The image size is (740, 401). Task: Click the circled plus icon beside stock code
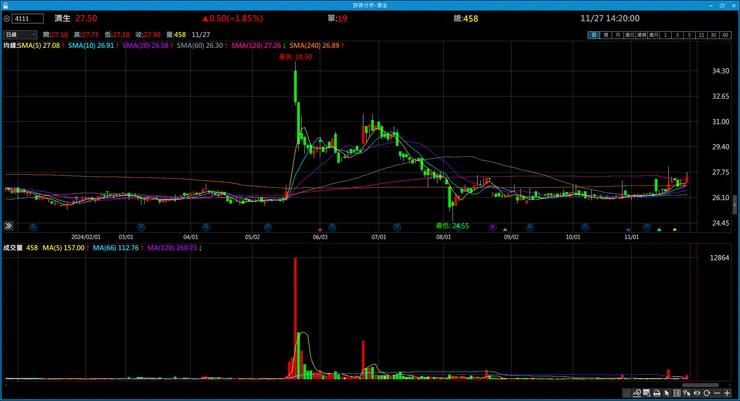7,19
